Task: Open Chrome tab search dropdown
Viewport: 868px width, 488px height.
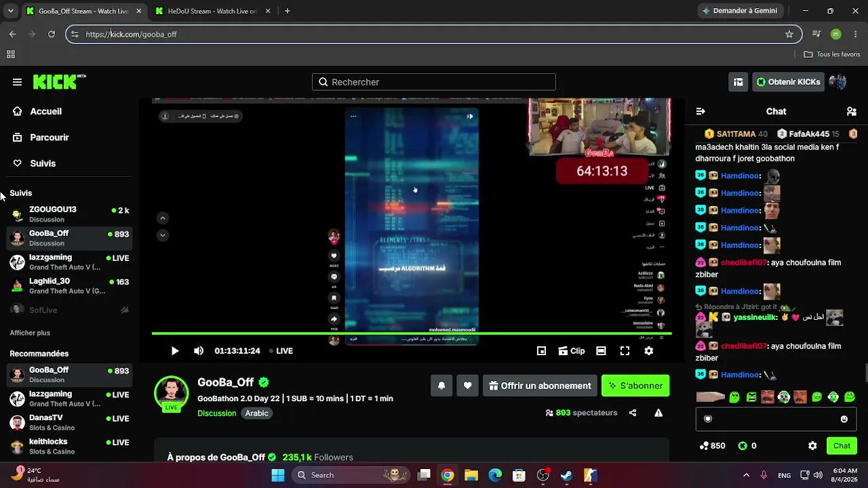Action: pos(10,11)
